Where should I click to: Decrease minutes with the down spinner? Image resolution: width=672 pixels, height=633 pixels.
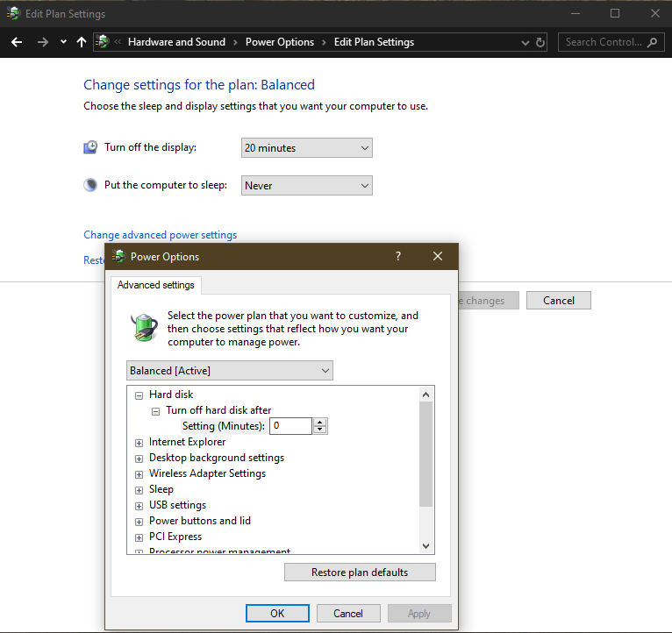click(x=319, y=430)
